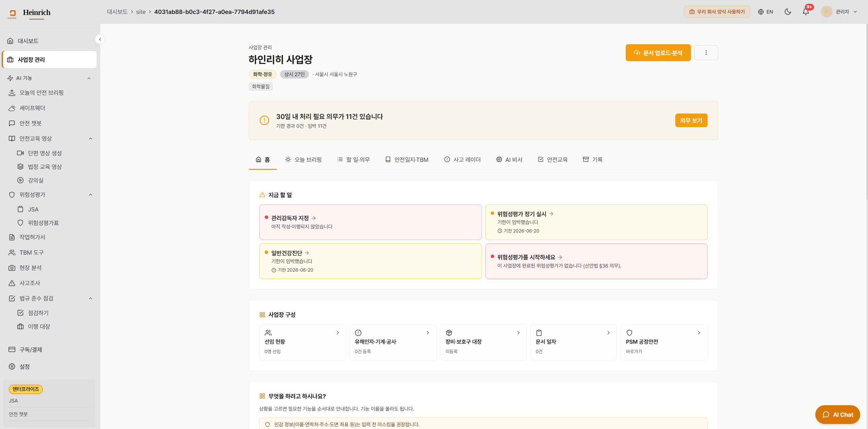Click 대시보드 breadcrumb link

(x=117, y=12)
